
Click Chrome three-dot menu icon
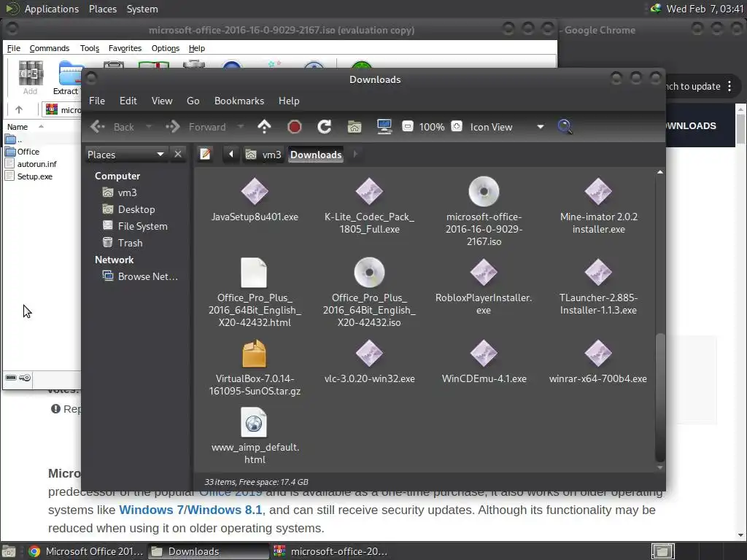pyautogui.click(x=729, y=86)
